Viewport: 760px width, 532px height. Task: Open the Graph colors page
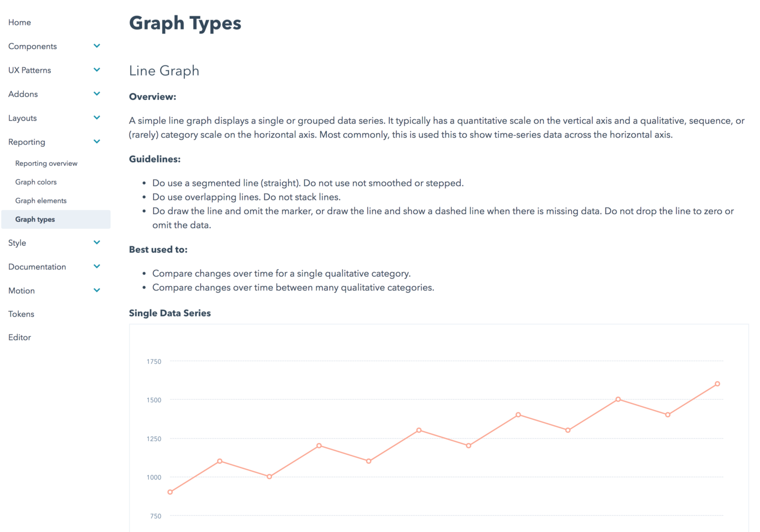click(36, 182)
